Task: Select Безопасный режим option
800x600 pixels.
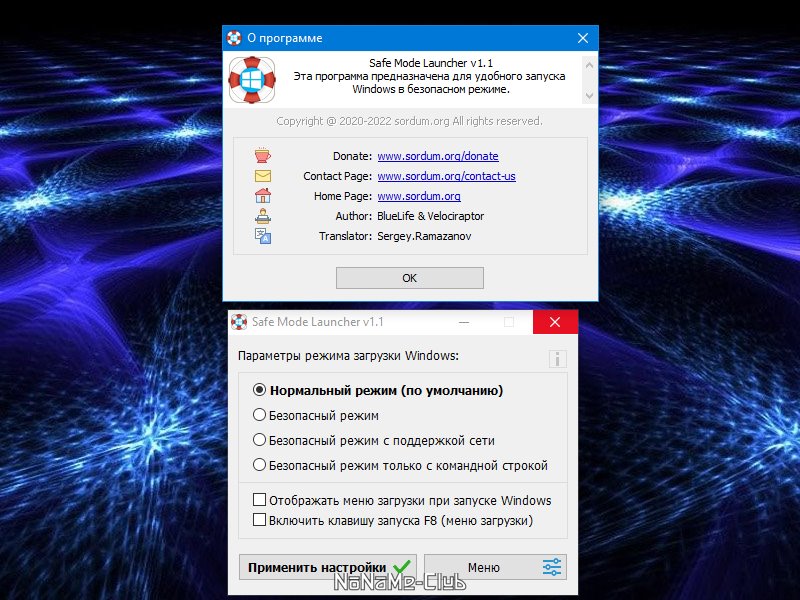Action: (259, 415)
